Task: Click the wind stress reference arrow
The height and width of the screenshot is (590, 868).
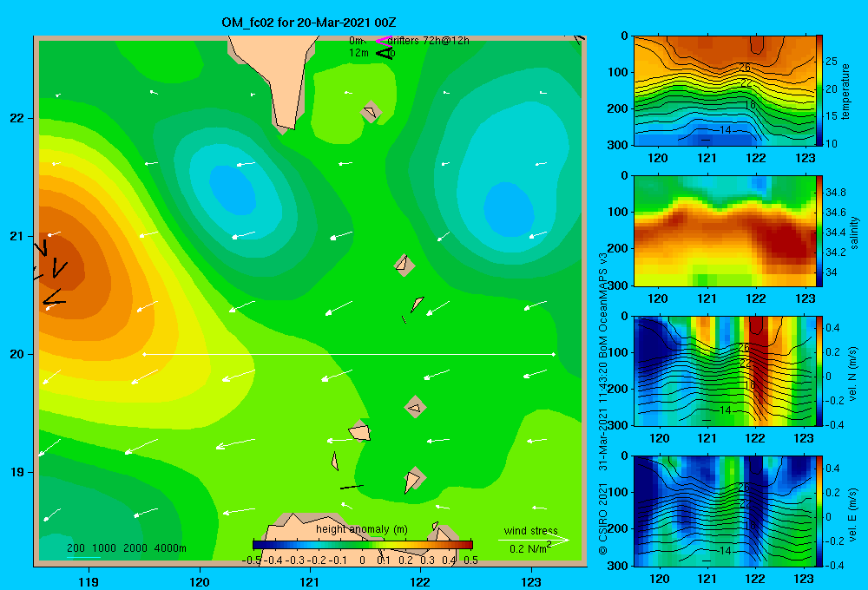Action: (x=533, y=540)
